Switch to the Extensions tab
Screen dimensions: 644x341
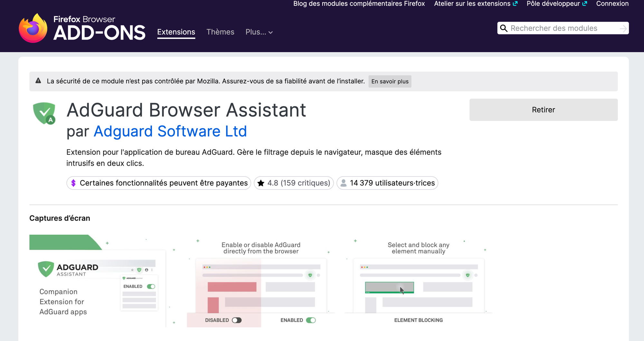(x=176, y=32)
